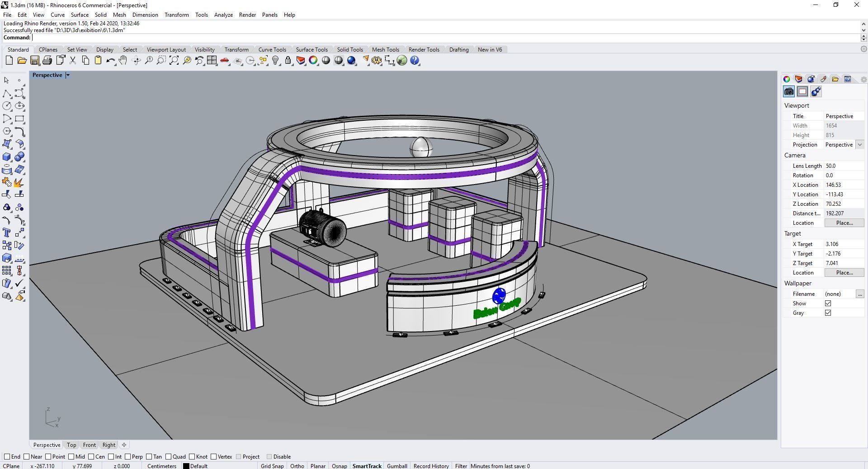Open the four-viewport layout icon

point(212,61)
